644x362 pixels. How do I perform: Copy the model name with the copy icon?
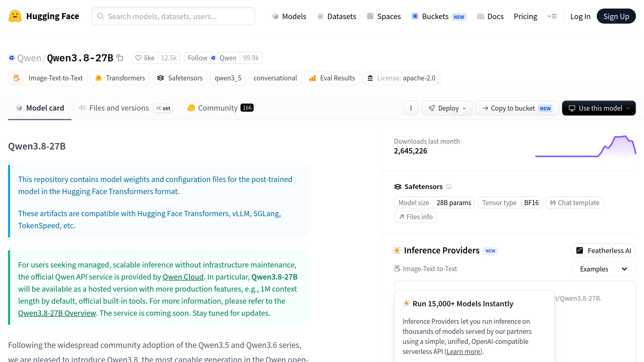[x=120, y=58]
